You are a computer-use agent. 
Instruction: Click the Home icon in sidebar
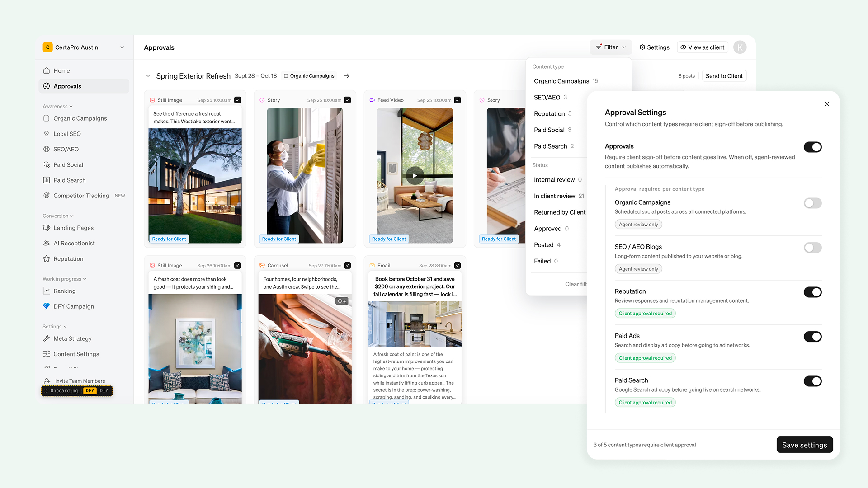coord(46,70)
